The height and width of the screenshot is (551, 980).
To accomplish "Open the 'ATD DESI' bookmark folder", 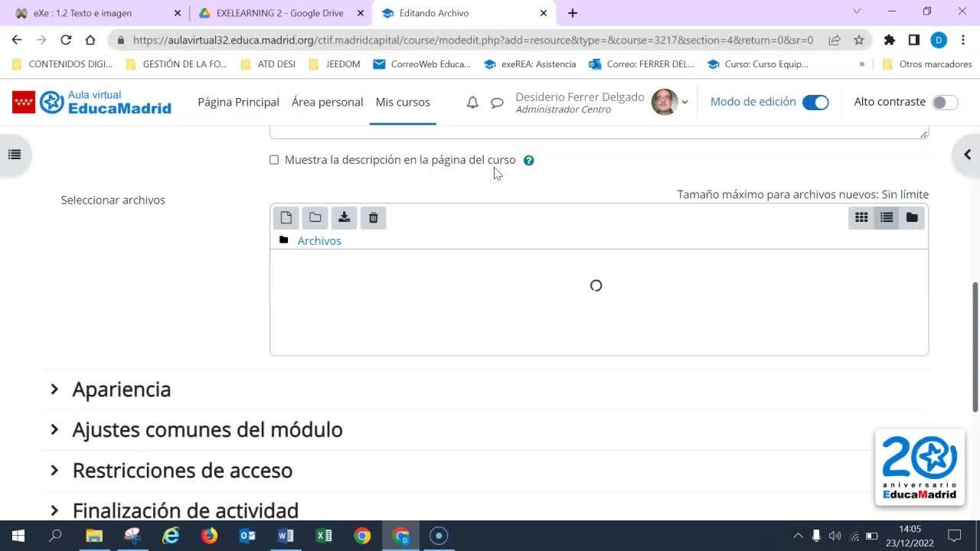I will [x=268, y=64].
